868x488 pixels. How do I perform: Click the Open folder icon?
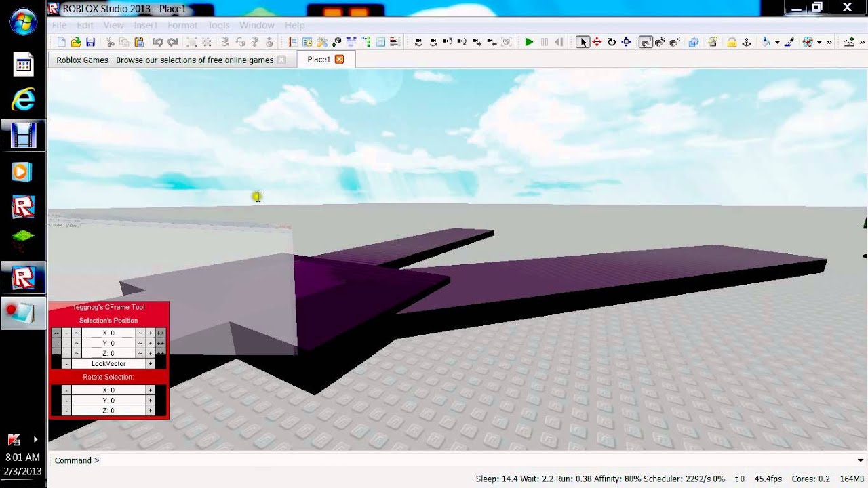pos(76,42)
